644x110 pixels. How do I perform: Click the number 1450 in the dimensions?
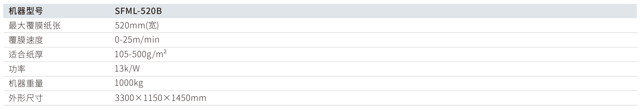181,98
